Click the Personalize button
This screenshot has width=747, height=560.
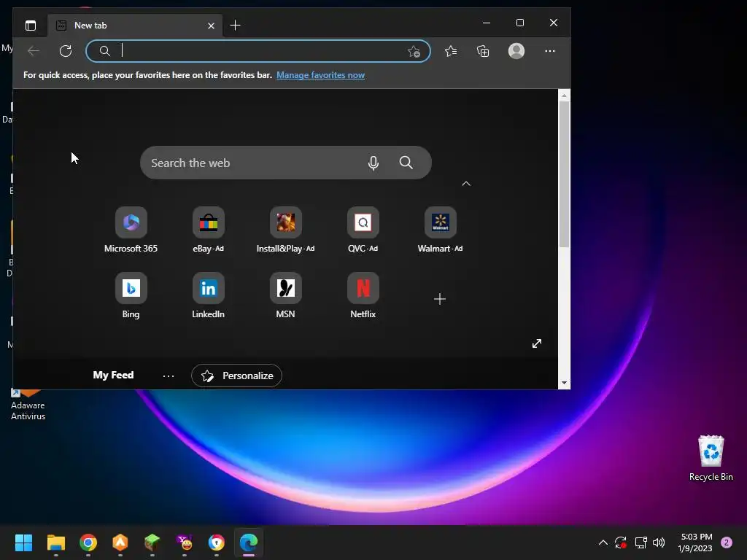click(x=236, y=376)
